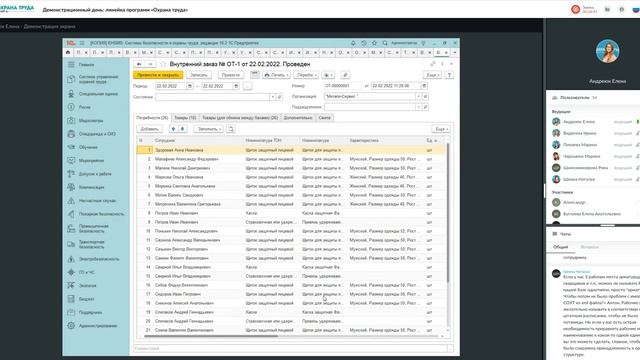Open the Пожарная безопасность section

(x=102, y=214)
